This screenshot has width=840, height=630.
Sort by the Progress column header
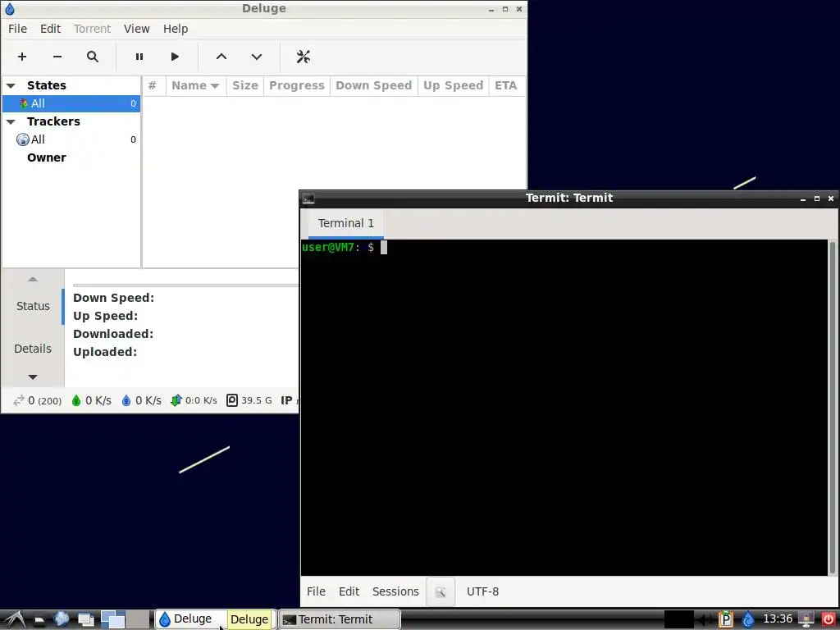(297, 85)
